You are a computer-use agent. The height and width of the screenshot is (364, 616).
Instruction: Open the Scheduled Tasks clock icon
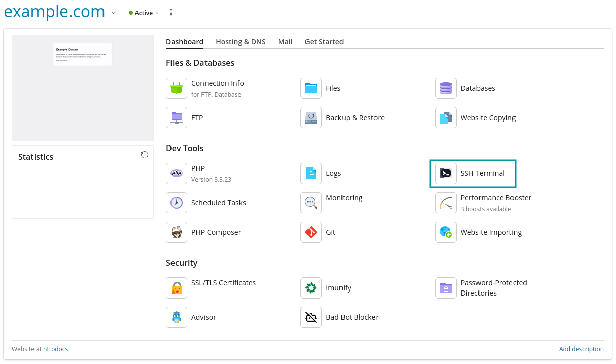[177, 203]
